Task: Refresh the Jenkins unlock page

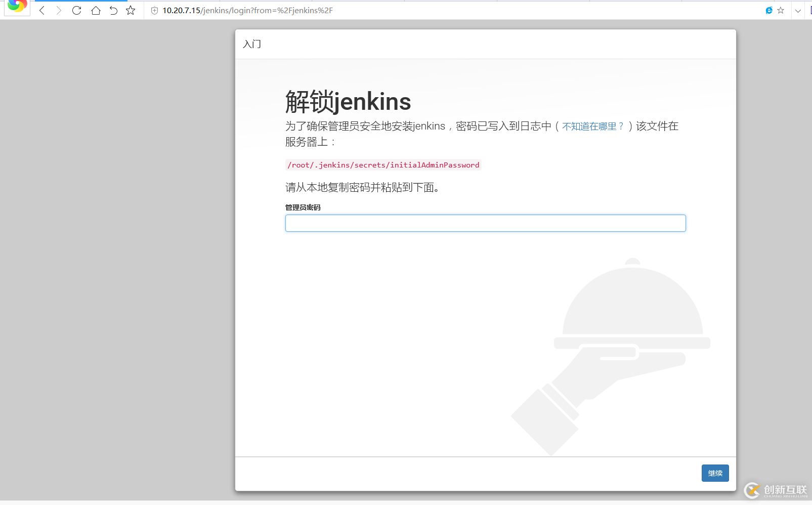Action: pyautogui.click(x=77, y=10)
